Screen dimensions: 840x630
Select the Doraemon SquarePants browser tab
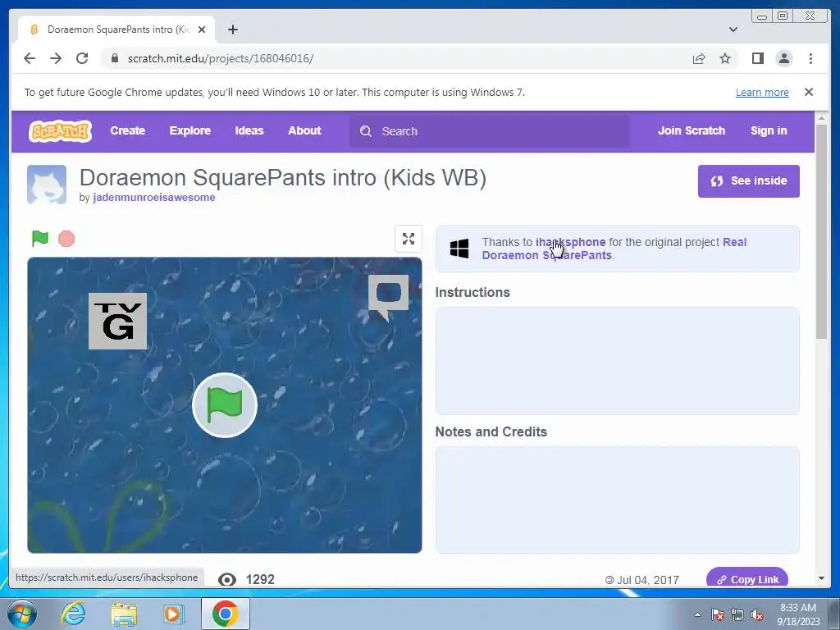click(116, 30)
